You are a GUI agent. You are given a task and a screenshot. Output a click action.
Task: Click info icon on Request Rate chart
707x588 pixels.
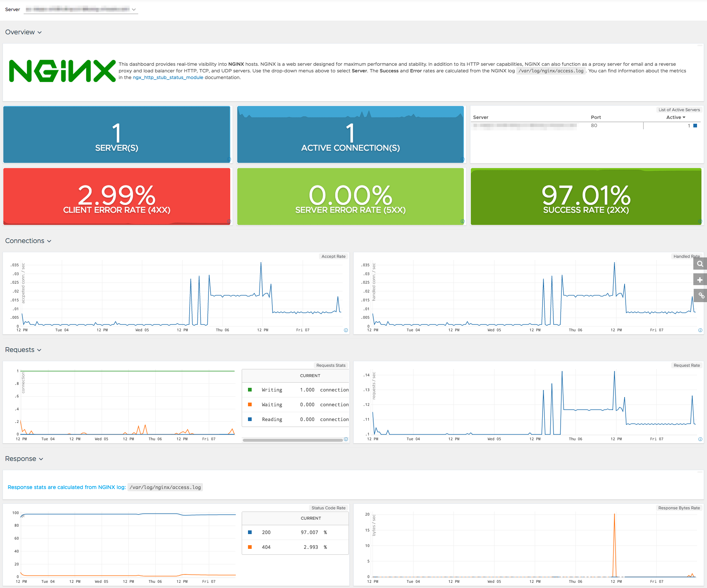pos(700,439)
